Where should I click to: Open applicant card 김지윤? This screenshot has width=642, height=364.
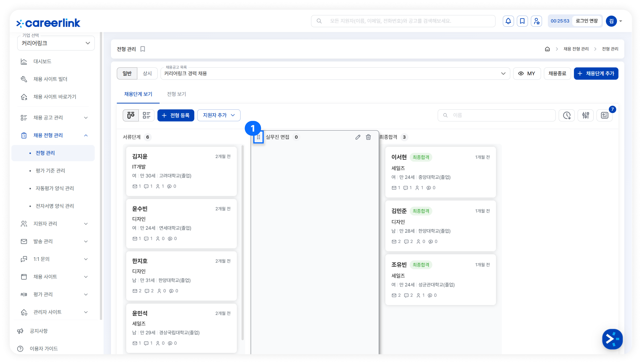(x=181, y=171)
